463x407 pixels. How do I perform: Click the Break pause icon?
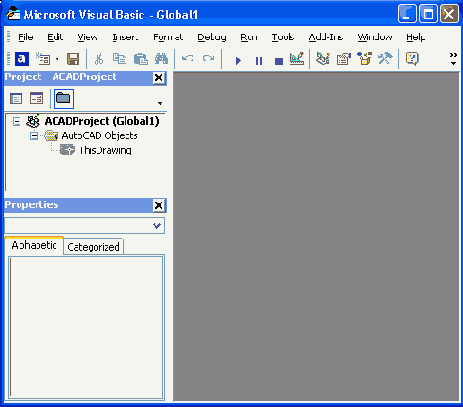259,61
